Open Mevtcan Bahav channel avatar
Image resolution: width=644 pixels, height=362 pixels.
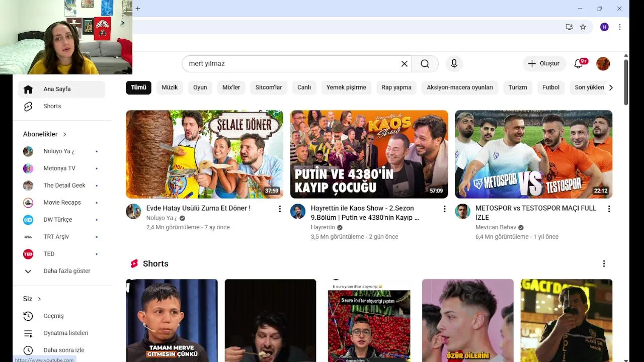point(463,212)
